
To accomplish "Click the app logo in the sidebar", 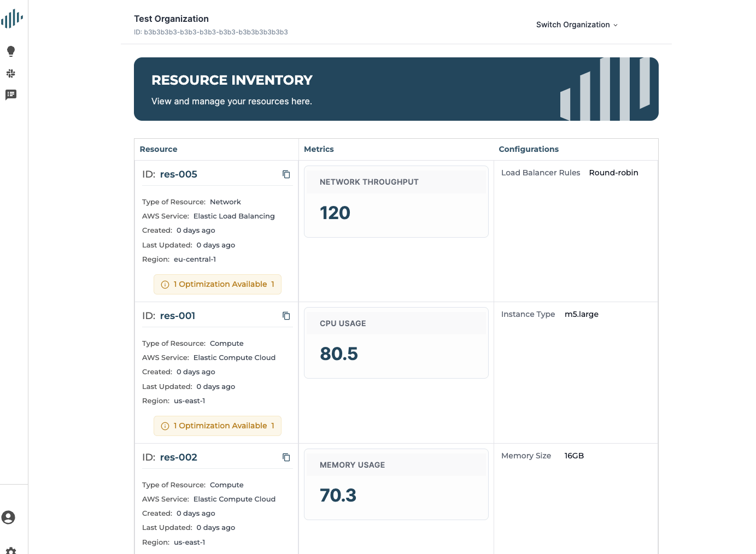I will click(11, 19).
